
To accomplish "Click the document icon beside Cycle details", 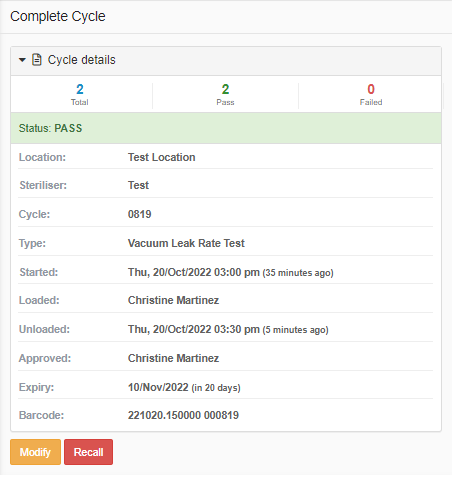I will pos(37,60).
